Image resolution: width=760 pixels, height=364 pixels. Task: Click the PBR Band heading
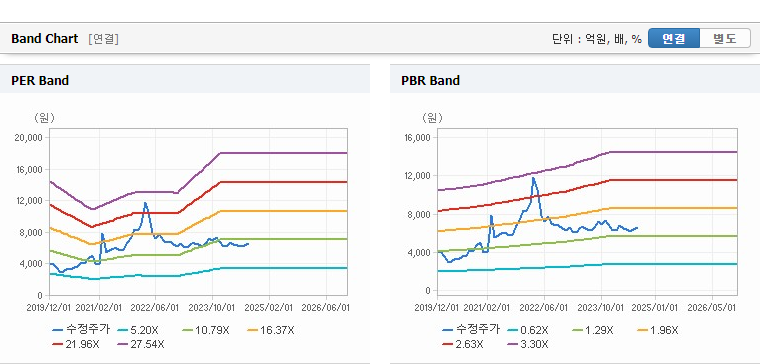(430, 80)
